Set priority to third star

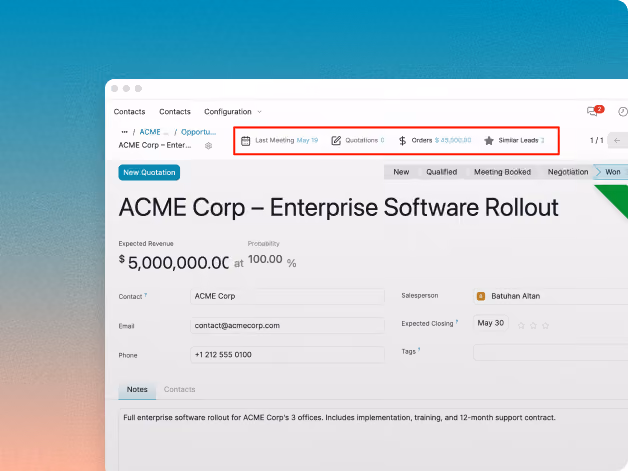pos(545,325)
